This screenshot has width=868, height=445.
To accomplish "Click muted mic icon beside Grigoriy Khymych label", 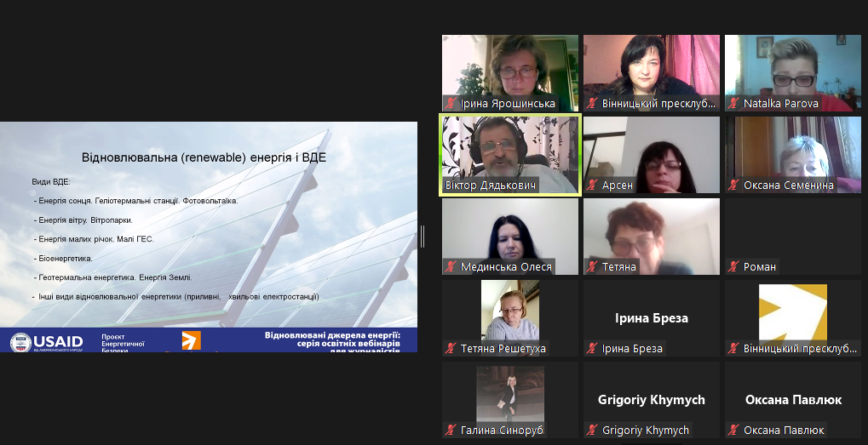I will click(x=592, y=430).
